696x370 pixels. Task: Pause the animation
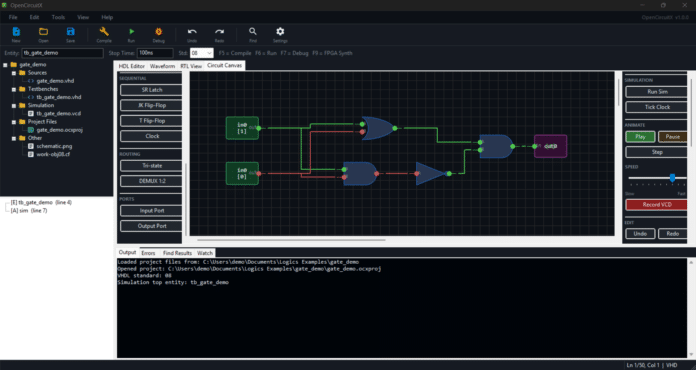tap(673, 137)
